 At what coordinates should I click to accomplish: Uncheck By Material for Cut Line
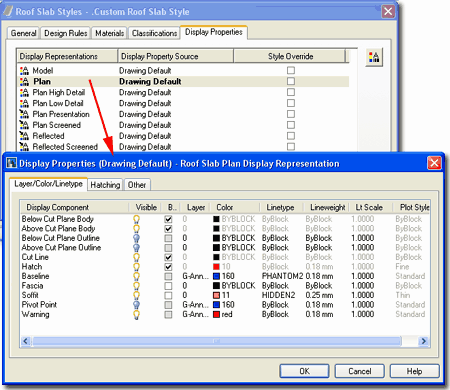pos(169,257)
